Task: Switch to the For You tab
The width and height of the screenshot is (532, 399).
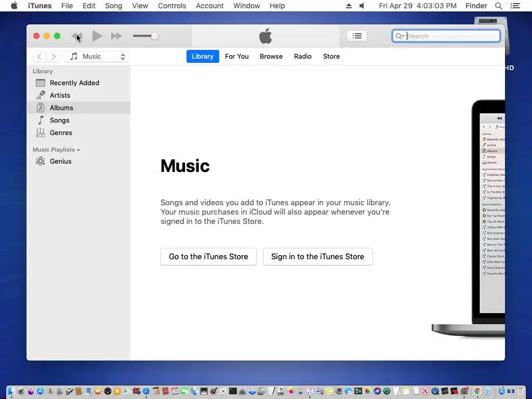Action: coord(237,56)
